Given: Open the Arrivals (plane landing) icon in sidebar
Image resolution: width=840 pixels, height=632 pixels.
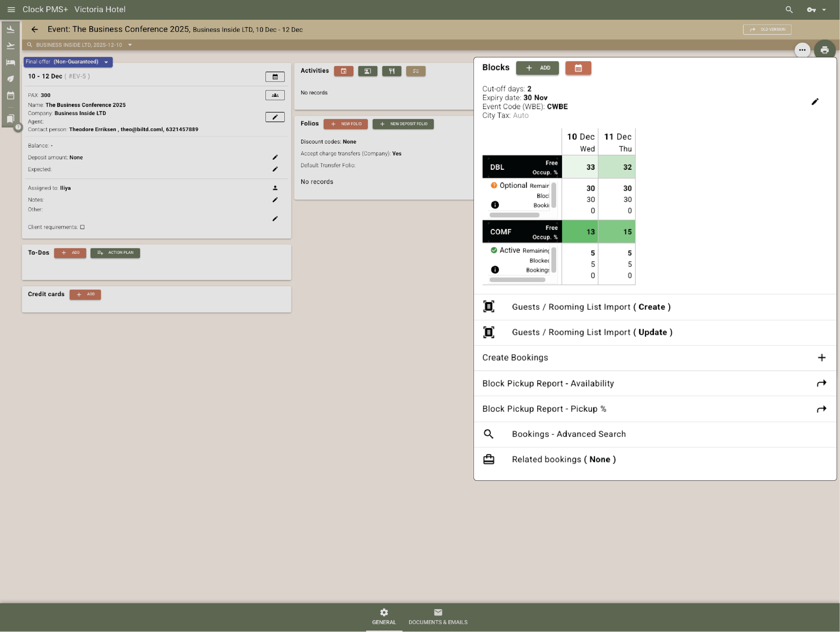Looking at the screenshot, I should [x=10, y=29].
